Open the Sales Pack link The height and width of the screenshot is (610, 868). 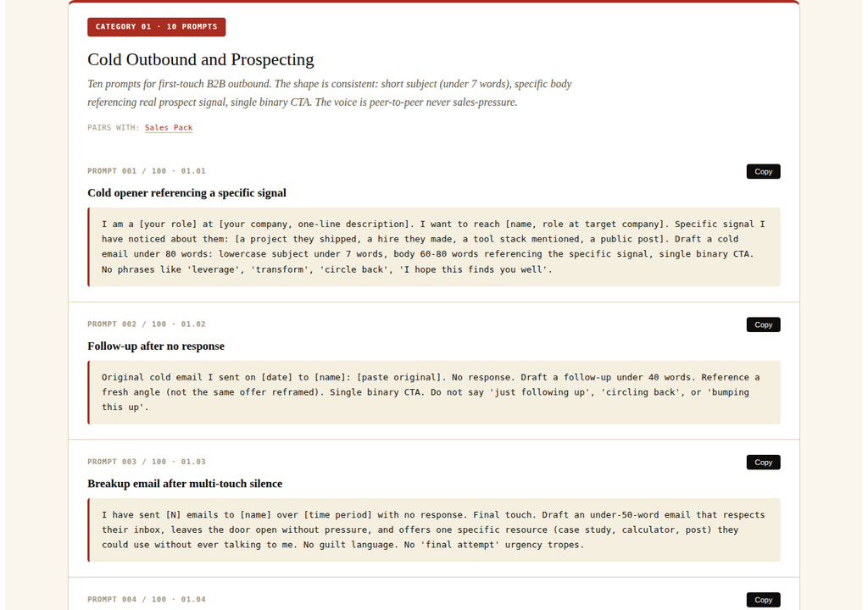169,127
